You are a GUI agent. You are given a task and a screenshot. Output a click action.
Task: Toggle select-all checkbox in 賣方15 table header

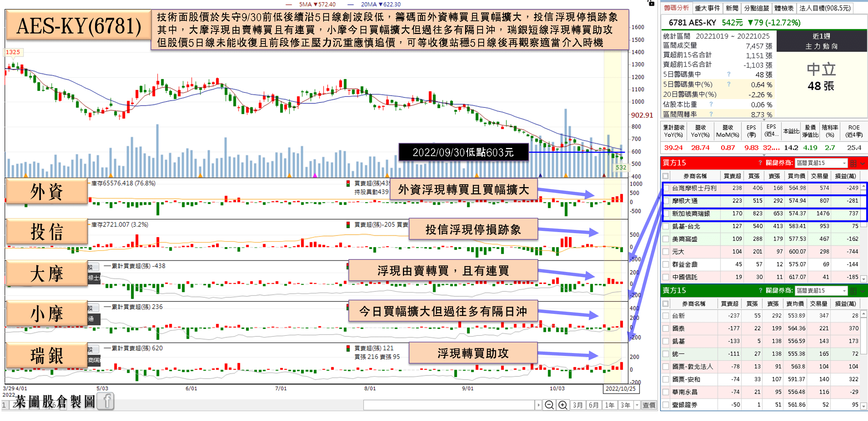tap(665, 304)
